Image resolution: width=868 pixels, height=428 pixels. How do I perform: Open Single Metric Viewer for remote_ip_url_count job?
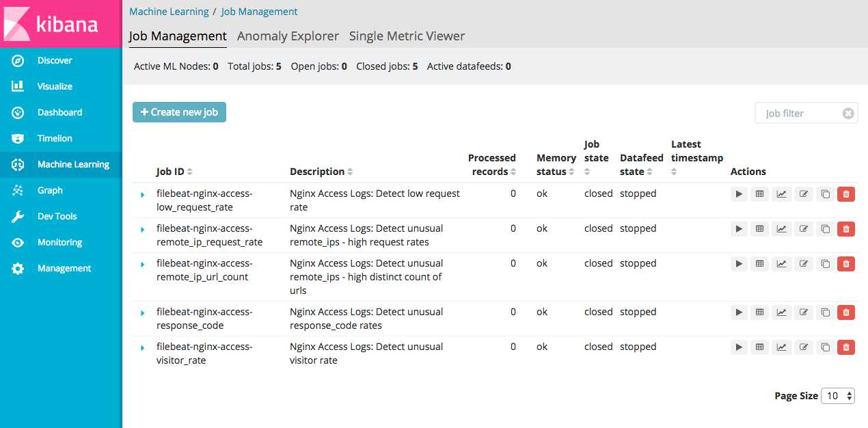click(x=781, y=264)
